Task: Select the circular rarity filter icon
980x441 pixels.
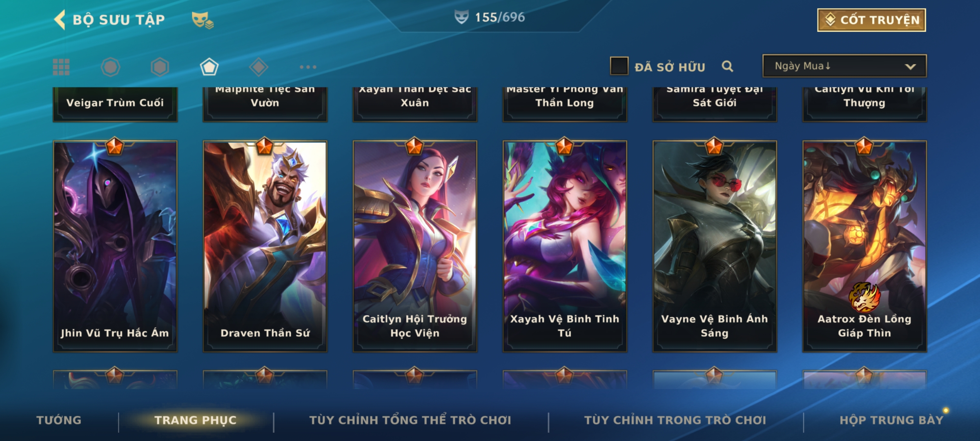Action: (111, 67)
